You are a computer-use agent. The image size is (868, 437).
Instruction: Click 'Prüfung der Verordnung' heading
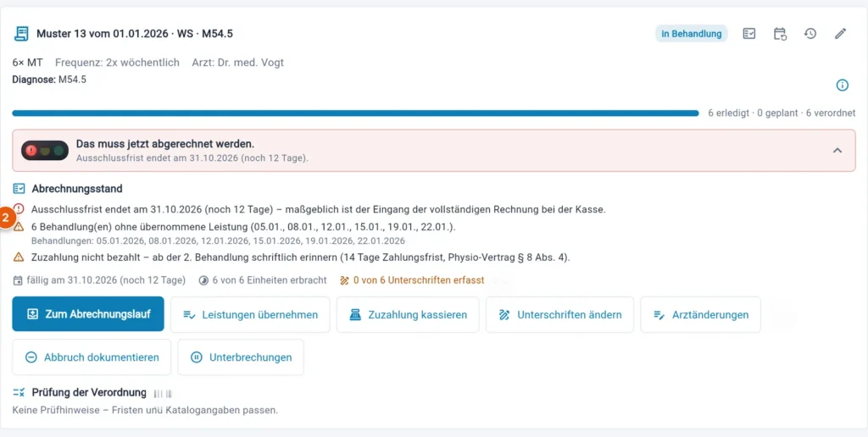click(89, 393)
